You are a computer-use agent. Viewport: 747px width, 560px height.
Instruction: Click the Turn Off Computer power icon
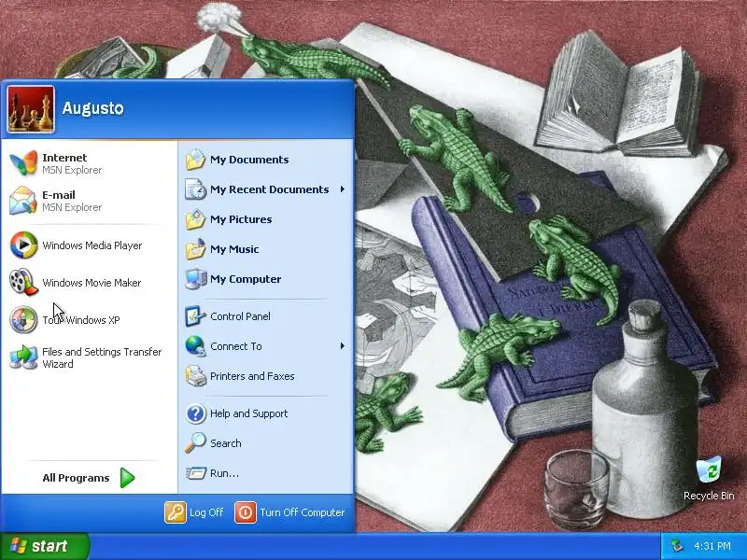pos(246,512)
